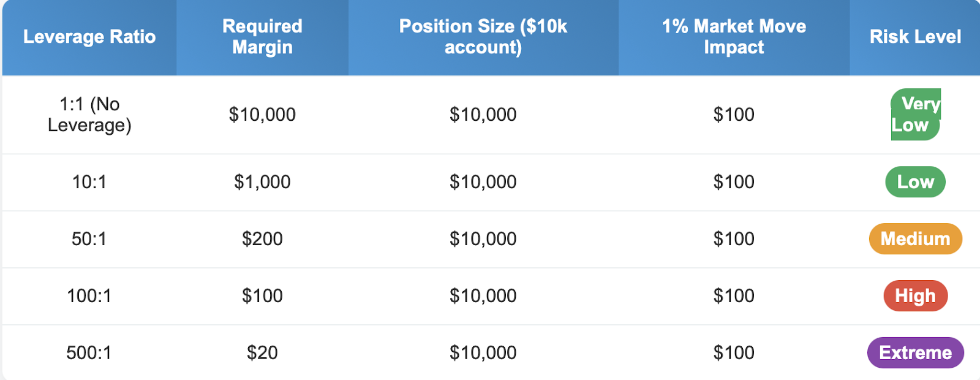Select the 1:1 (No Leverage) cell

[x=89, y=115]
